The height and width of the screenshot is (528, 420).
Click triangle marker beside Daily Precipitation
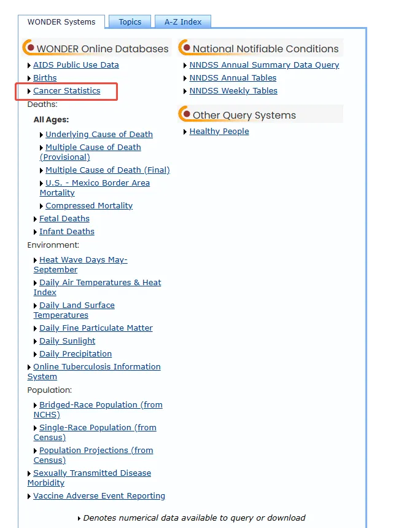click(36, 355)
